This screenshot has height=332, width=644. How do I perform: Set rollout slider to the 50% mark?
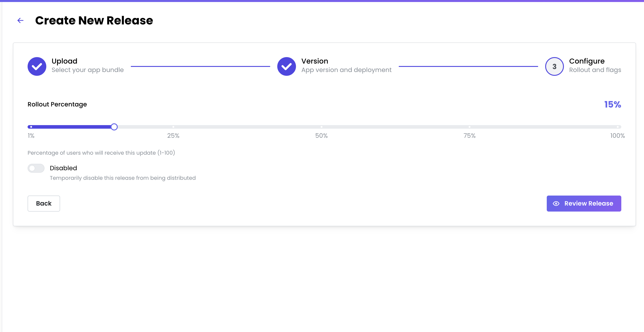point(321,127)
